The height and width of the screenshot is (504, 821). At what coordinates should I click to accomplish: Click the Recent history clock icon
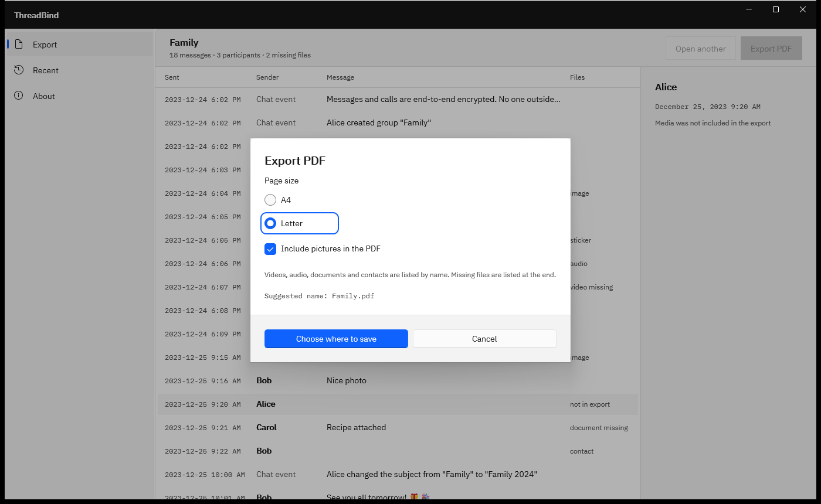(x=19, y=70)
